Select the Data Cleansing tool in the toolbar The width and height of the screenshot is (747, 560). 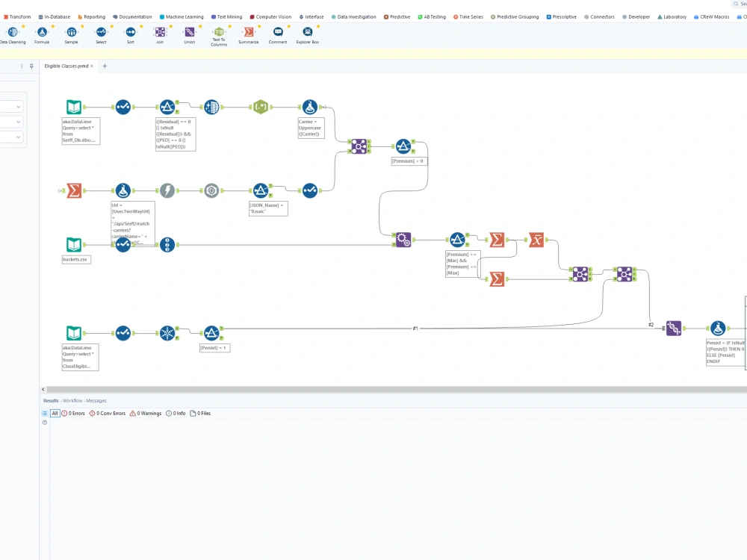click(x=13, y=33)
